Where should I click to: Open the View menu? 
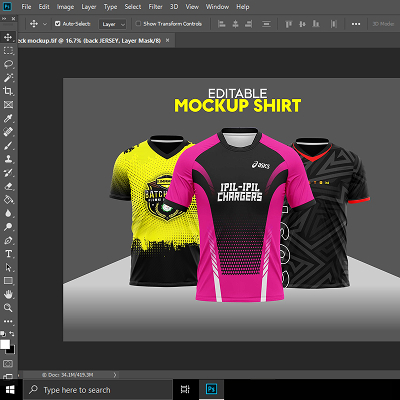point(192,7)
